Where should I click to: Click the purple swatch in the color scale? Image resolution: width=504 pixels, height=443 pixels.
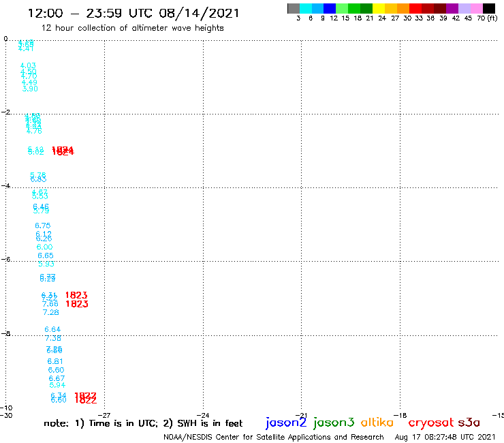452,8
